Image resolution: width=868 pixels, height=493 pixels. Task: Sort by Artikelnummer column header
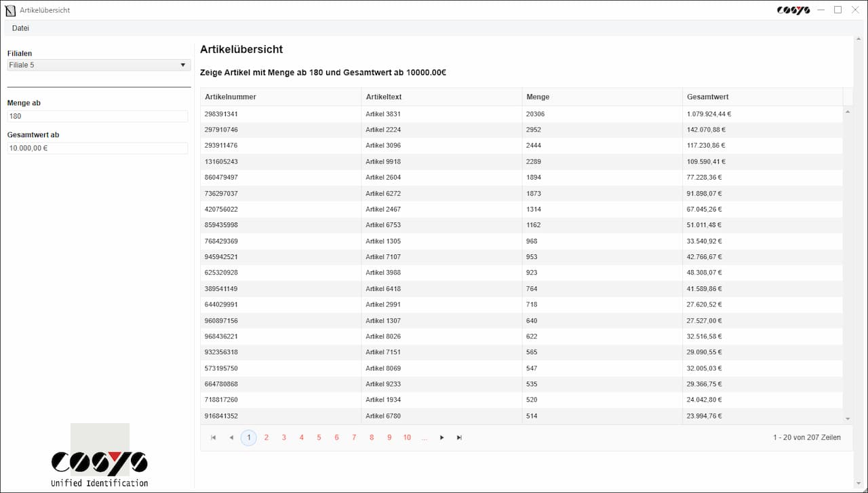(x=281, y=97)
